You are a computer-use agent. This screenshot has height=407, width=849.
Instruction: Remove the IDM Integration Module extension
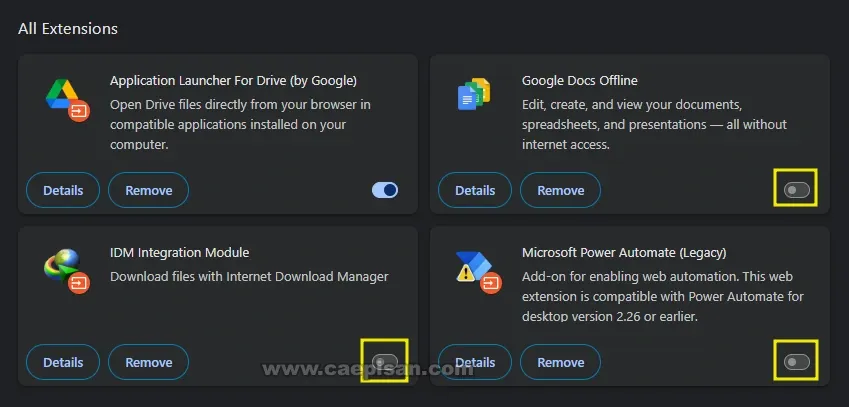(148, 362)
